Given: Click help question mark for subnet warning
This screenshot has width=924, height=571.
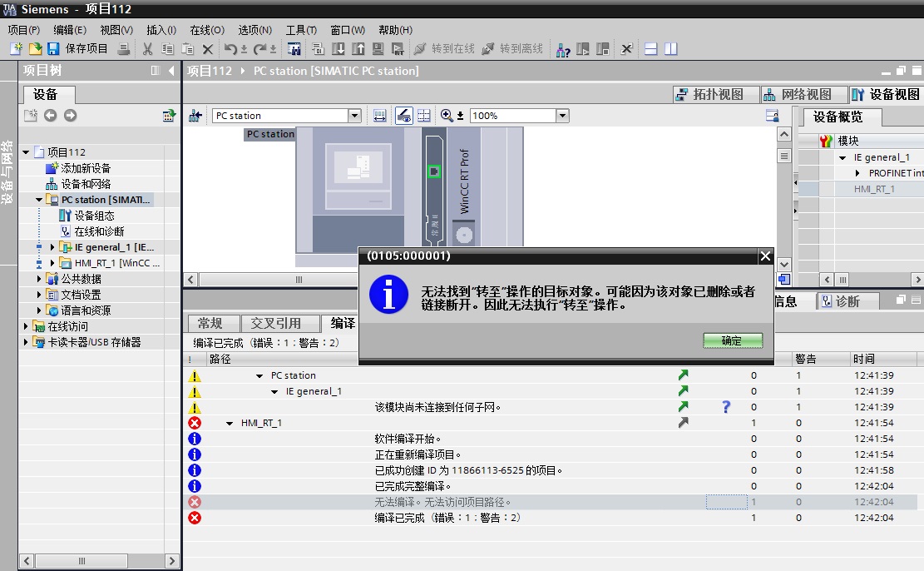Looking at the screenshot, I should (x=726, y=407).
